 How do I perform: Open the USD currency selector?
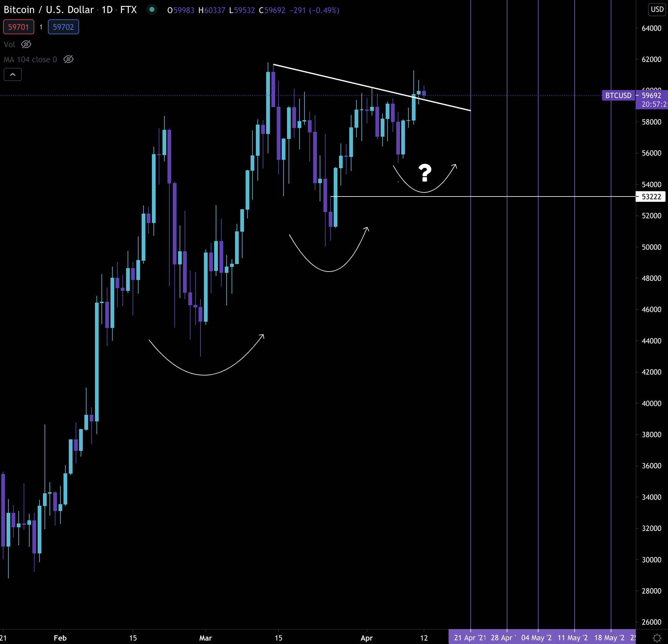657,9
